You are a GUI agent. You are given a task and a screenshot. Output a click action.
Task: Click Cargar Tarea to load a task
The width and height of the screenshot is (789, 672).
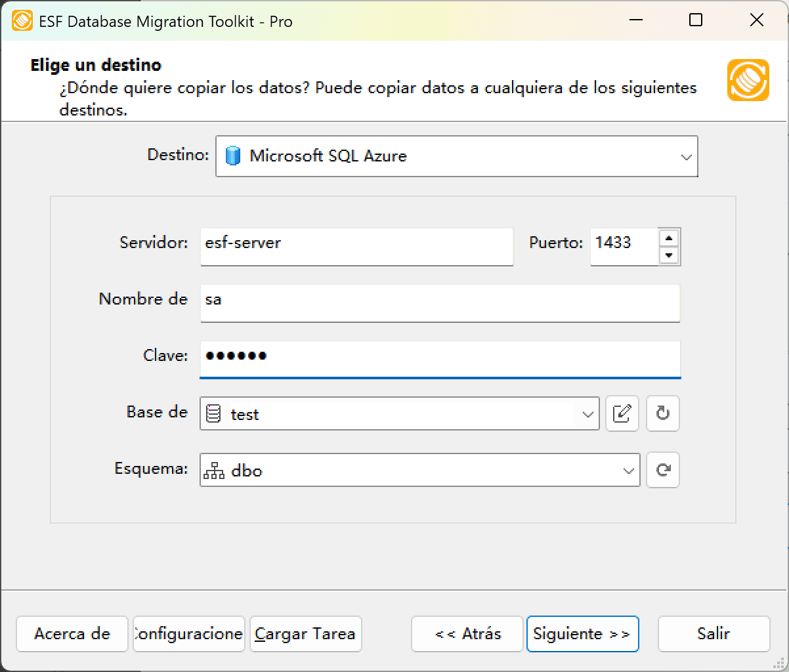click(x=305, y=634)
